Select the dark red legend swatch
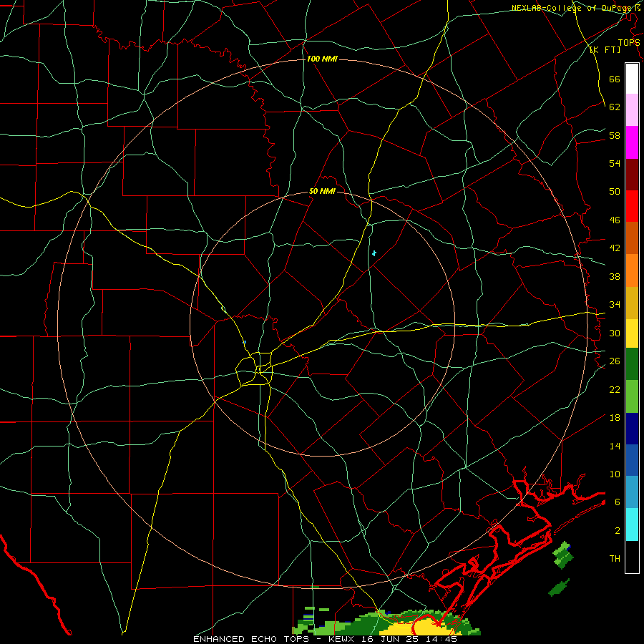This screenshot has width=644, height=644. (632, 175)
